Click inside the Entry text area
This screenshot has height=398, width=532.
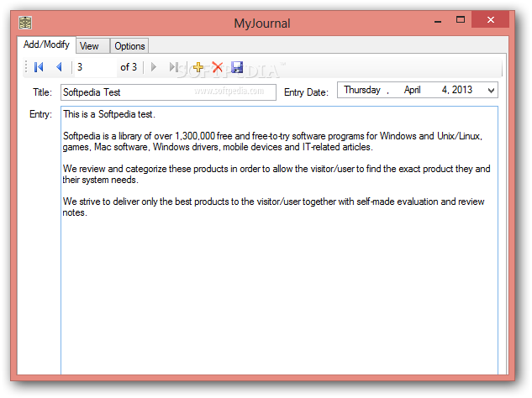tap(280, 240)
